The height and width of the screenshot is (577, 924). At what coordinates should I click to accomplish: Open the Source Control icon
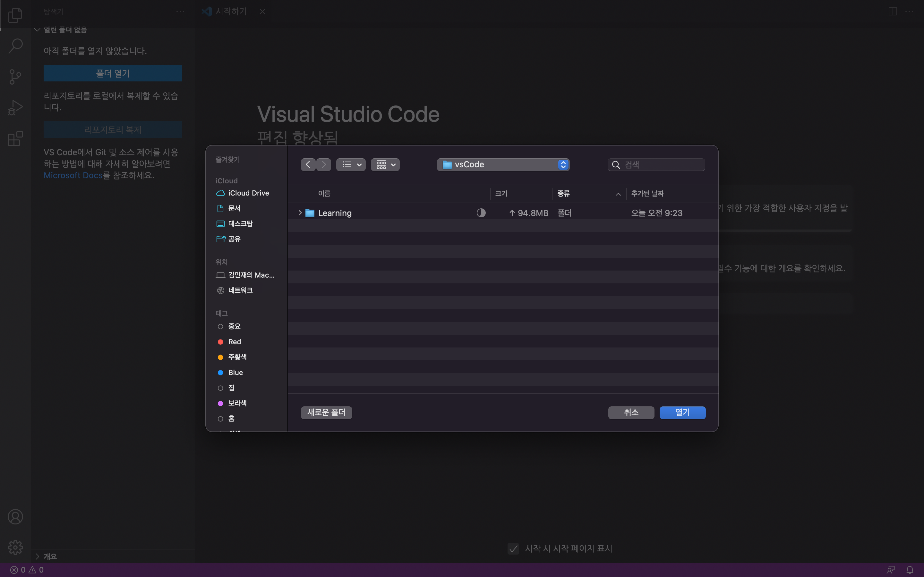point(15,77)
